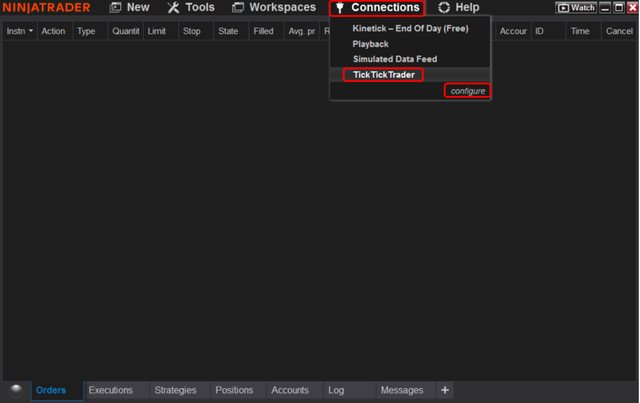Maximize the NinjaTrader window
Viewport: 640px width, 403px height.
[x=619, y=7]
